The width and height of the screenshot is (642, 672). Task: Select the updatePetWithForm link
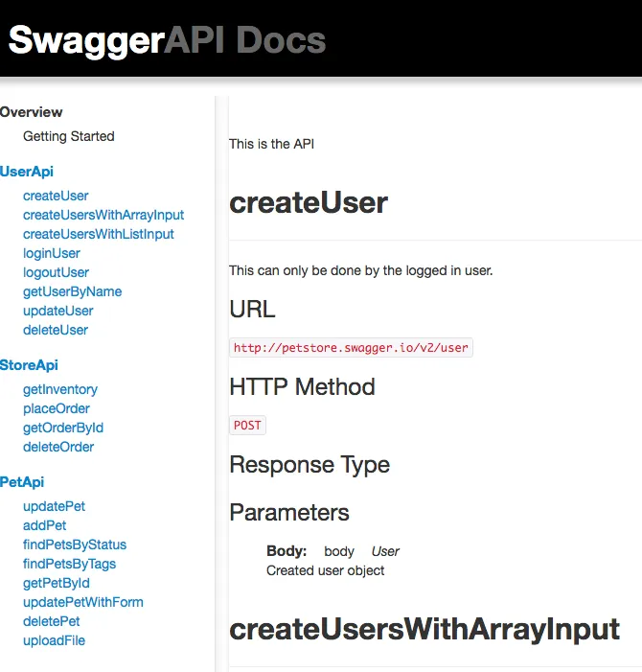(x=83, y=602)
